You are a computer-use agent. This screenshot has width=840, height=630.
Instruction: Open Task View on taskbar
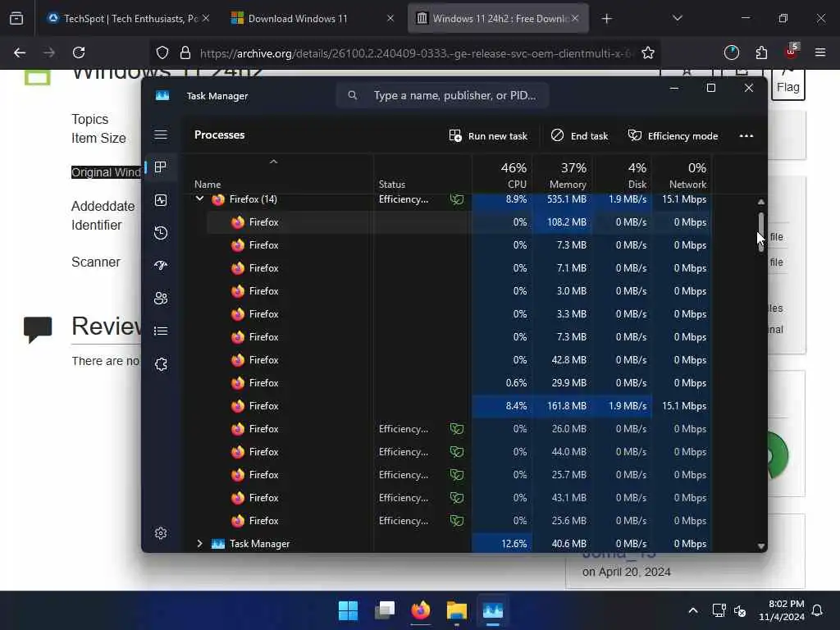[385, 610]
